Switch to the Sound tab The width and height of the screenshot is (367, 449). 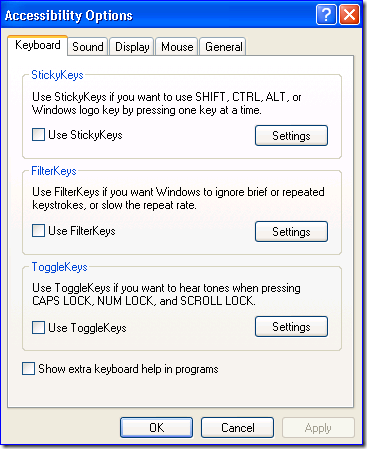pyautogui.click(x=88, y=46)
